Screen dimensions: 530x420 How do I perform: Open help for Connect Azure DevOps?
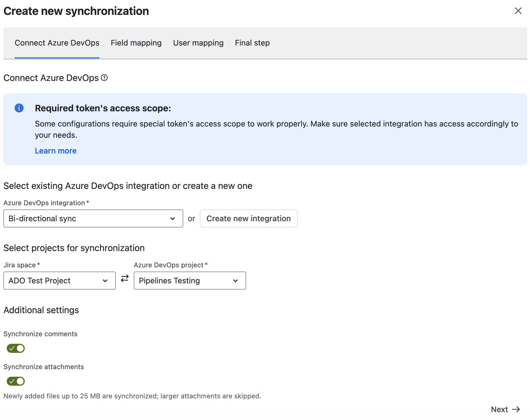coord(104,78)
